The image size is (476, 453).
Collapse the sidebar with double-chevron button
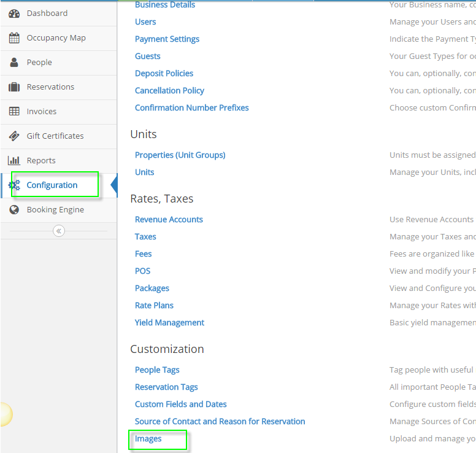click(x=58, y=231)
